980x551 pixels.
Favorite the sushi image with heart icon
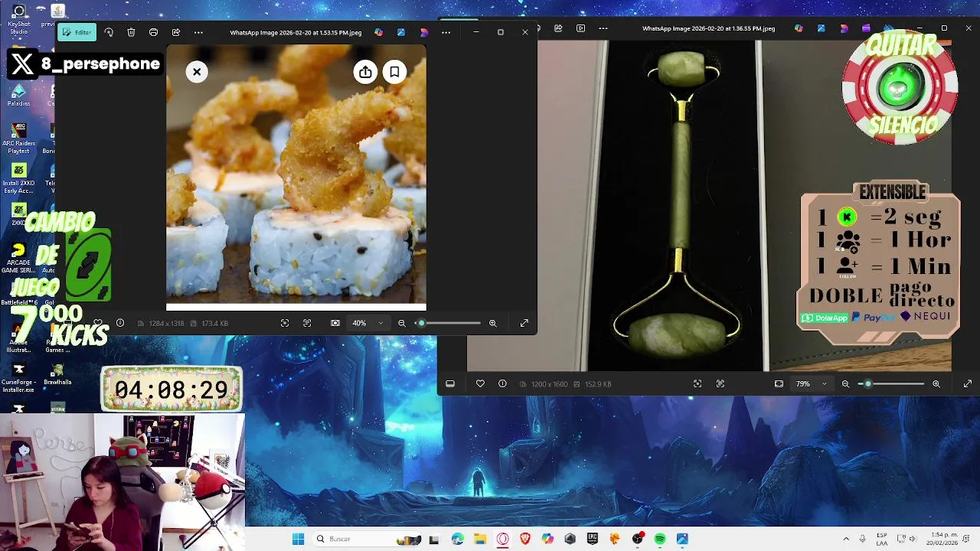coord(98,323)
